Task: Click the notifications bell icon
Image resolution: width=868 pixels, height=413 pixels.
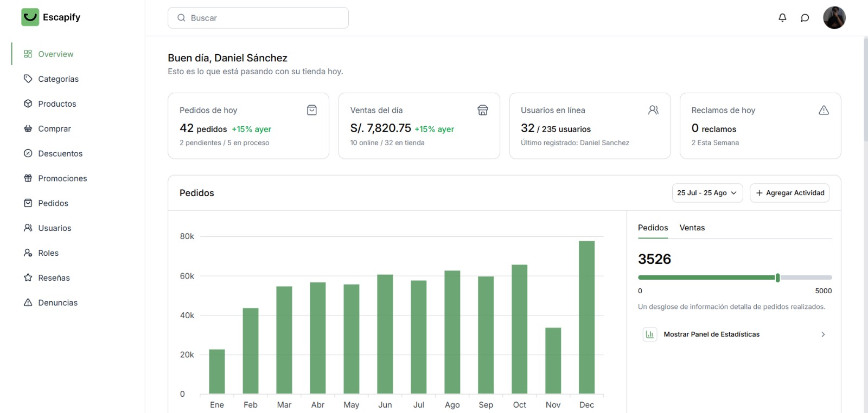Action: pyautogui.click(x=782, y=18)
